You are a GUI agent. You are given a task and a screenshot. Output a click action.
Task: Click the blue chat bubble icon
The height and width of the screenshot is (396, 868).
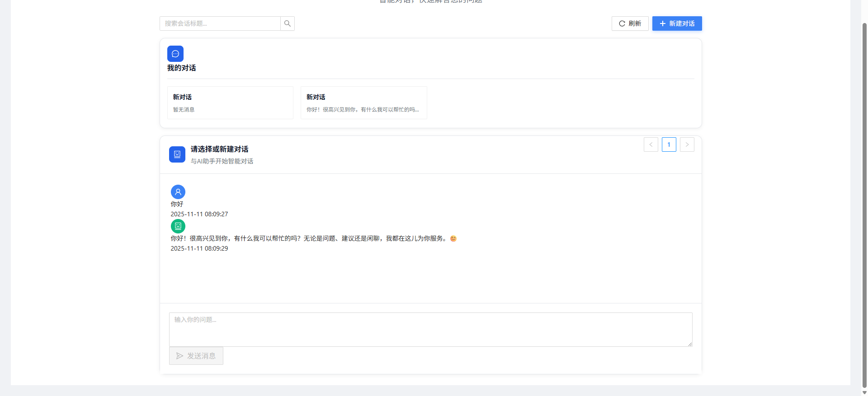coord(175,54)
